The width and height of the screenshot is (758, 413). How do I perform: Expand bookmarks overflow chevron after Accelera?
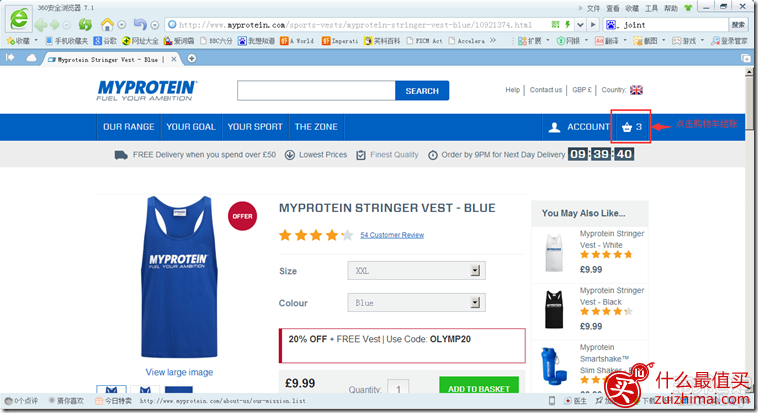[x=493, y=41]
